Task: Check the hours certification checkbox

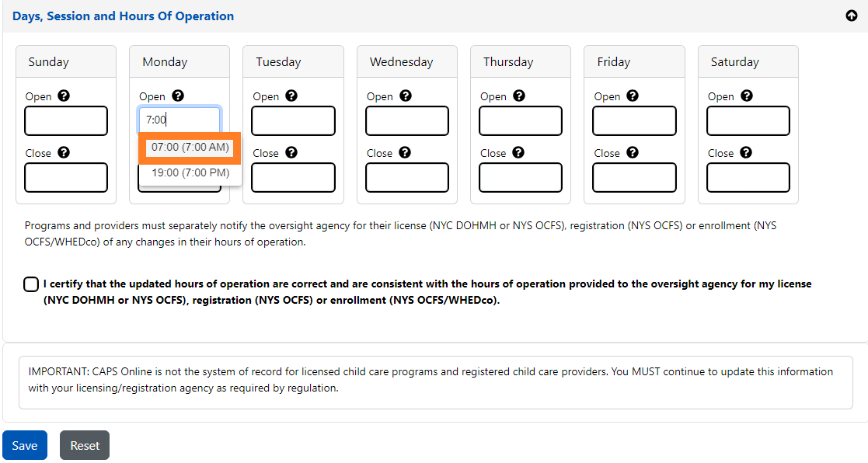Action: (x=31, y=284)
